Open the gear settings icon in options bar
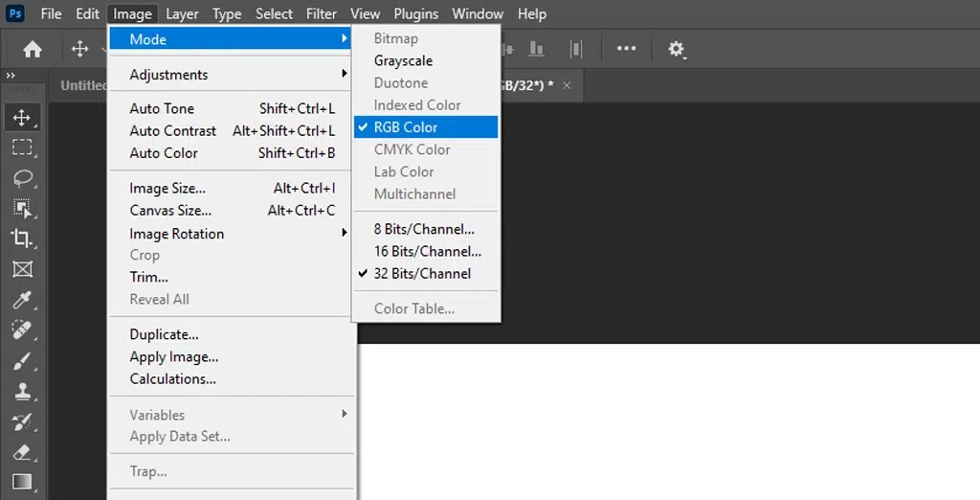Screen dimensions: 980x500 (677, 49)
